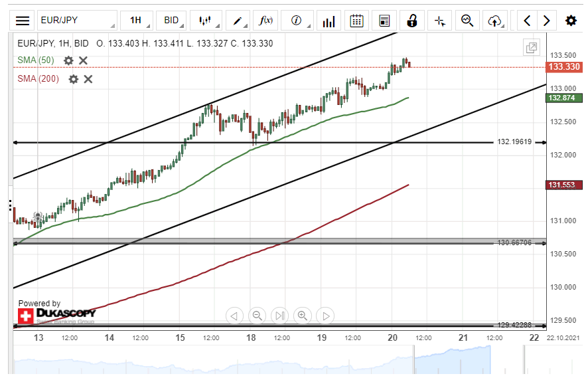Open the EUR/JPY instrument selector
588x382 pixels.
pyautogui.click(x=76, y=21)
